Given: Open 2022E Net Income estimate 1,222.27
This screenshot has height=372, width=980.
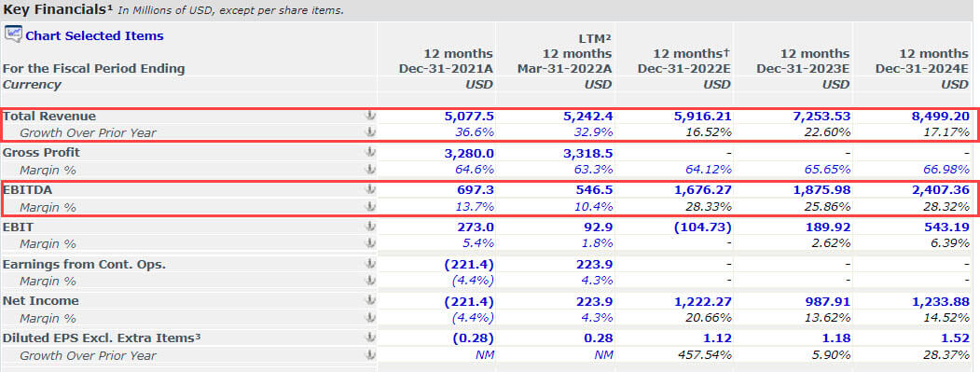Looking at the screenshot, I should point(702,301).
